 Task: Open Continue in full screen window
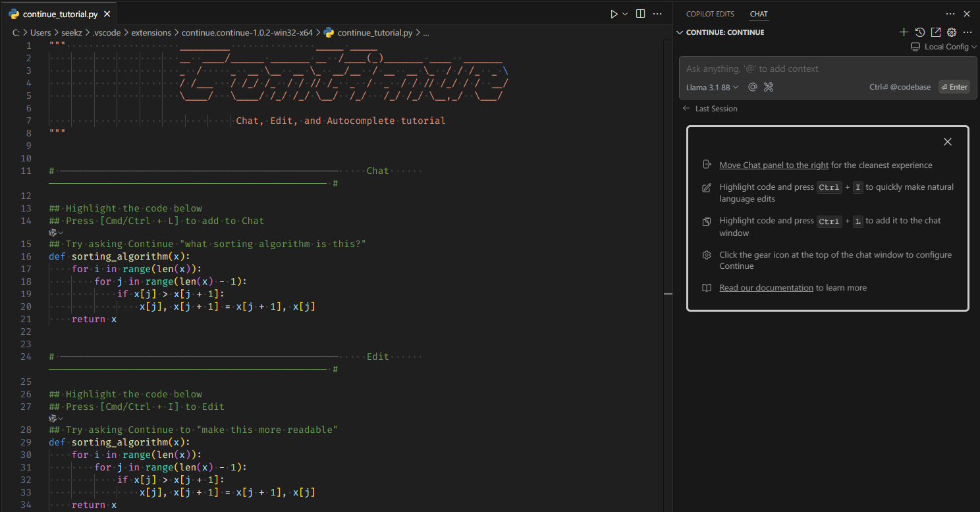coord(936,32)
